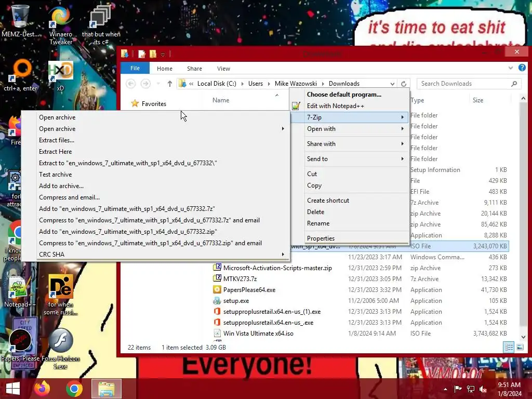
Task: Click Favorites in navigation pane
Action: tap(154, 104)
